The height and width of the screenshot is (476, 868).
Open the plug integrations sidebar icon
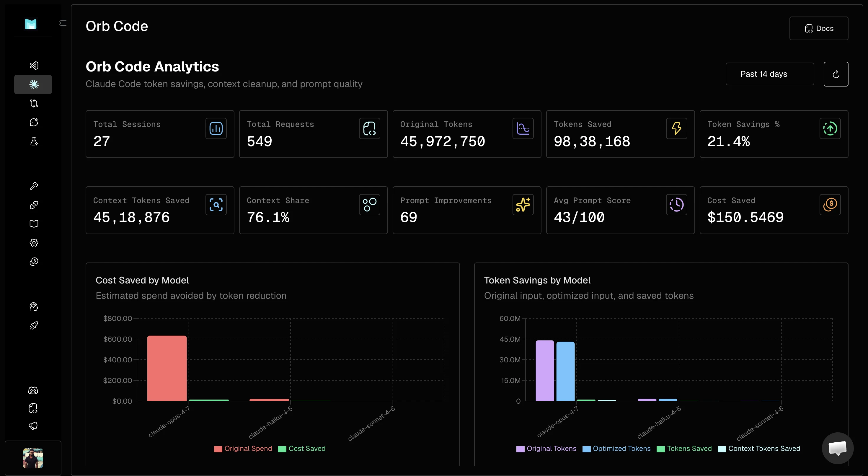[x=34, y=205]
